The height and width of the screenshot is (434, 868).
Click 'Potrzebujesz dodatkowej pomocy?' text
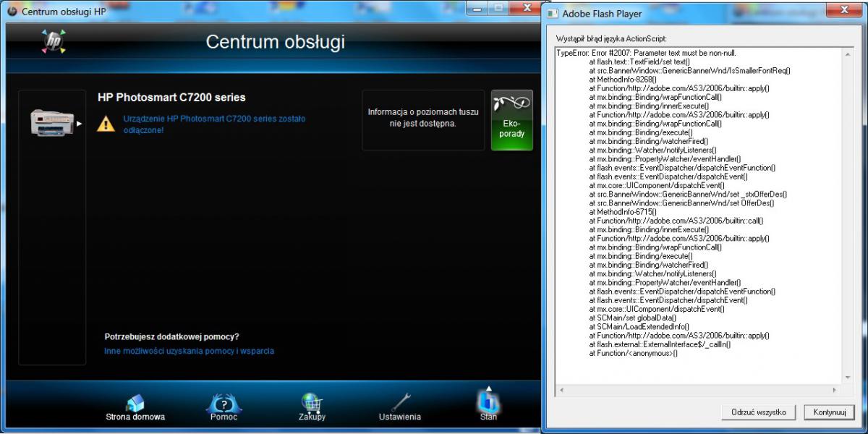[x=172, y=337]
